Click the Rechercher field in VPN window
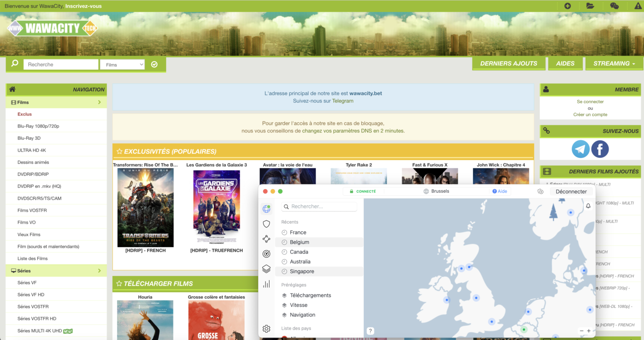 [x=319, y=207]
